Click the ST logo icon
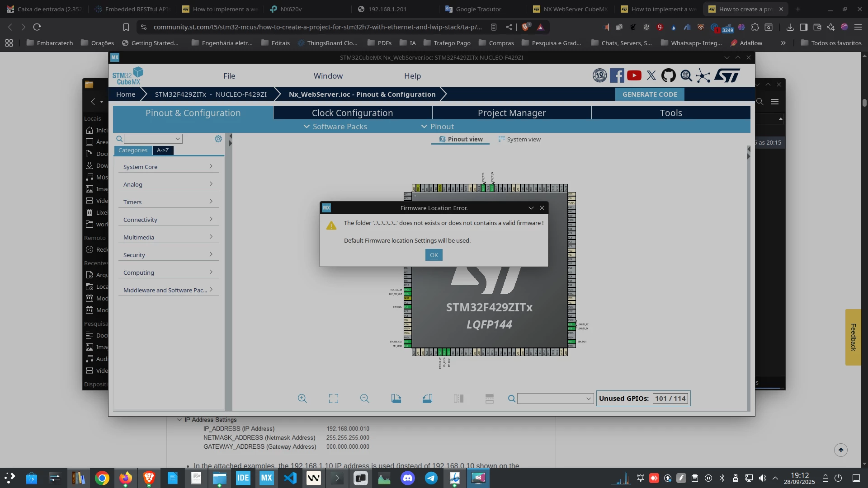Screen dimensions: 868x488 point(727,75)
